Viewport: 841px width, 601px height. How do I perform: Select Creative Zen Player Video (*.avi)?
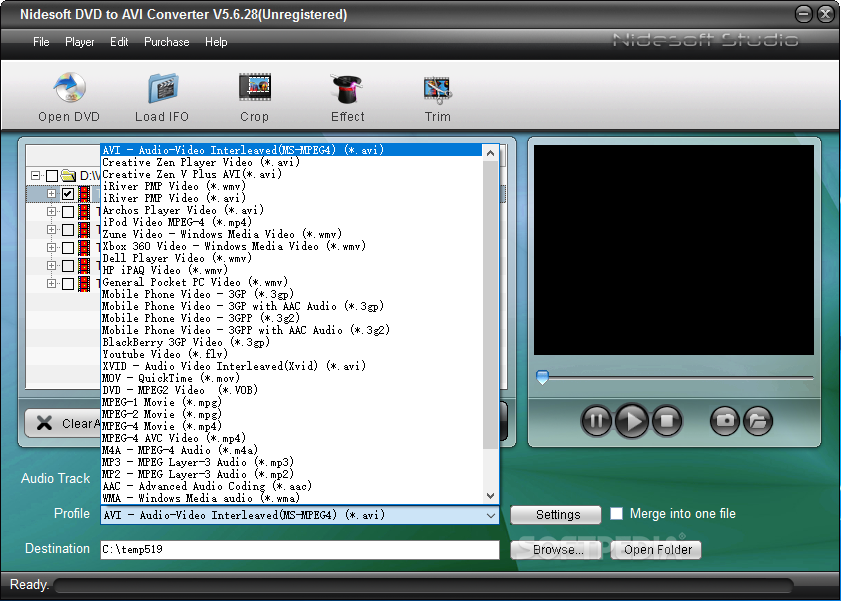click(x=292, y=162)
